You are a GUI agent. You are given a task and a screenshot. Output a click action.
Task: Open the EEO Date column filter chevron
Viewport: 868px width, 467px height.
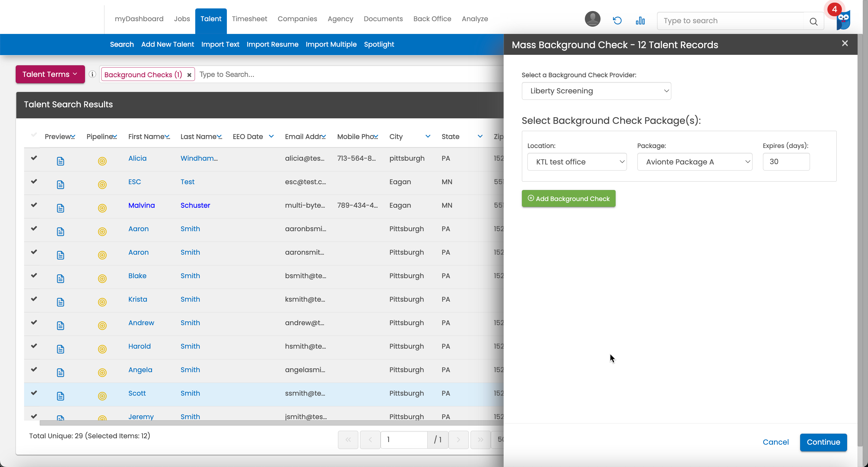coord(271,136)
